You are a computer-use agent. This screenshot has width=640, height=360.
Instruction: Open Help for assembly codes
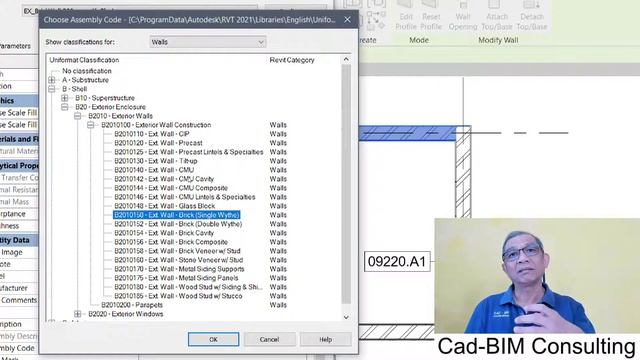point(325,339)
